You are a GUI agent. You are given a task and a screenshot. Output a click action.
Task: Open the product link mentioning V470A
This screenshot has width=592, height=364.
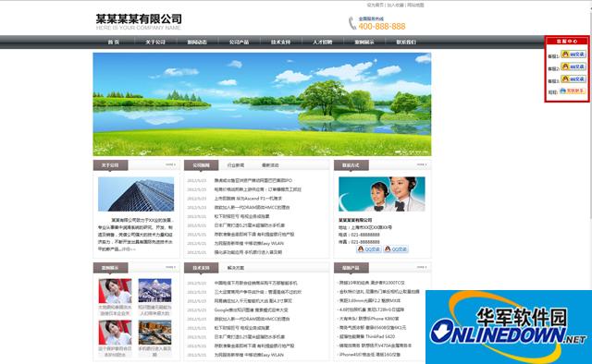[375, 346]
